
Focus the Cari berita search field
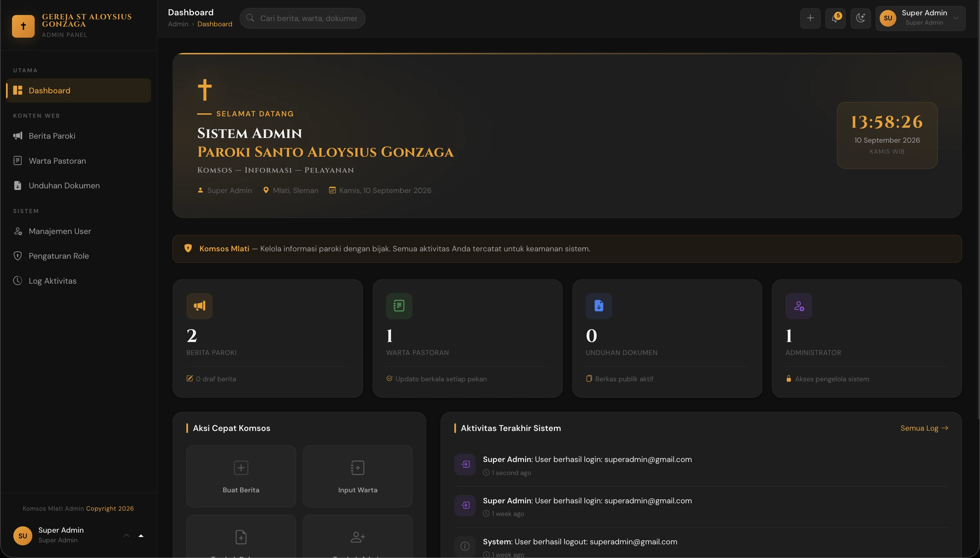tap(303, 18)
